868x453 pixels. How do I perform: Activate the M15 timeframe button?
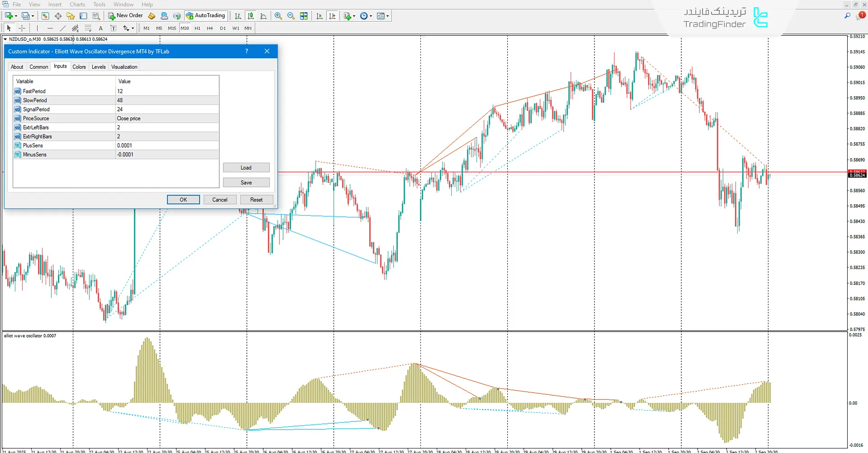172,28
